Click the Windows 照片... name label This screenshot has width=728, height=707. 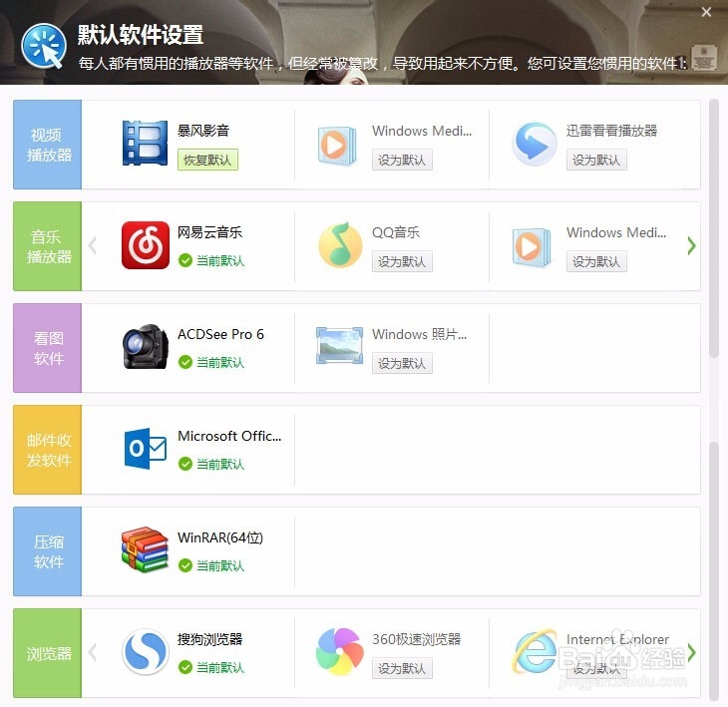(x=419, y=334)
